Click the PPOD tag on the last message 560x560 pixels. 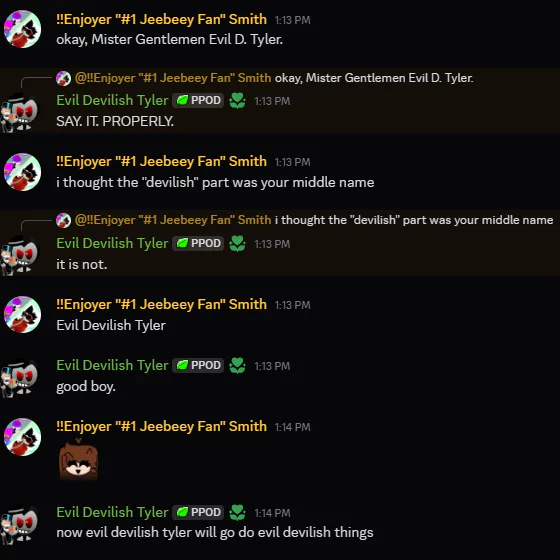tap(198, 512)
